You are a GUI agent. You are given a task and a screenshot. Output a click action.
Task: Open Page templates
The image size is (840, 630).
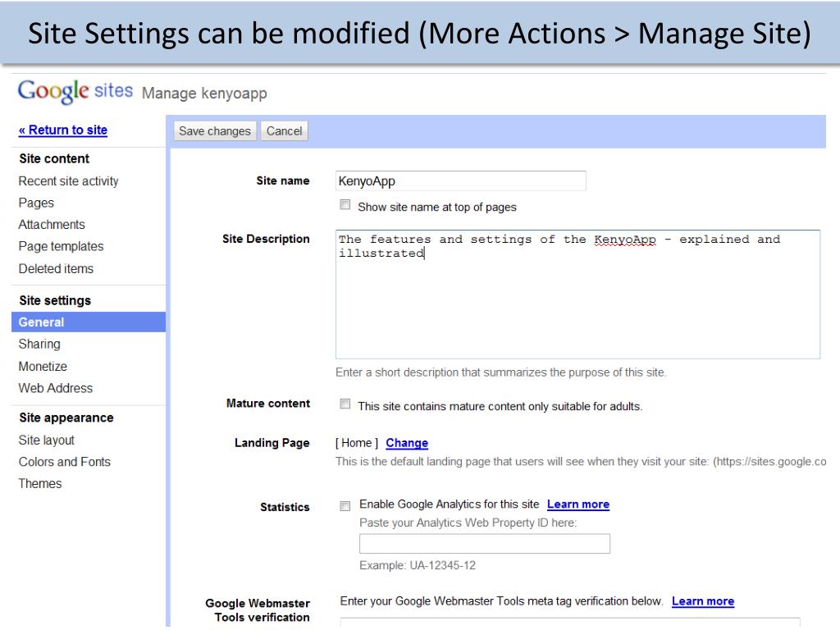click(x=61, y=246)
